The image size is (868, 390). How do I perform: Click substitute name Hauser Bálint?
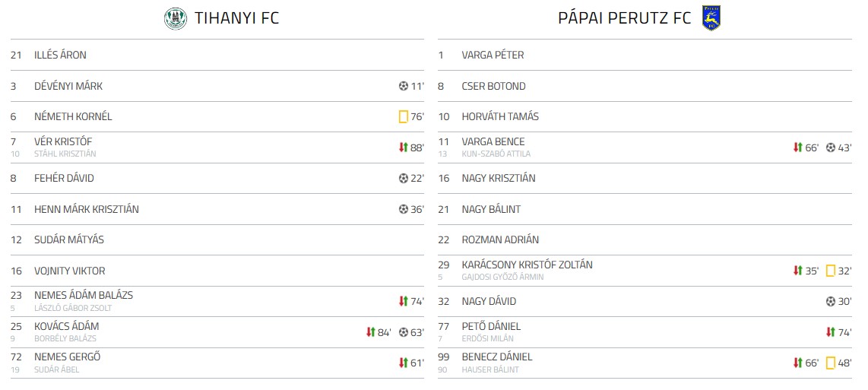[x=490, y=370]
